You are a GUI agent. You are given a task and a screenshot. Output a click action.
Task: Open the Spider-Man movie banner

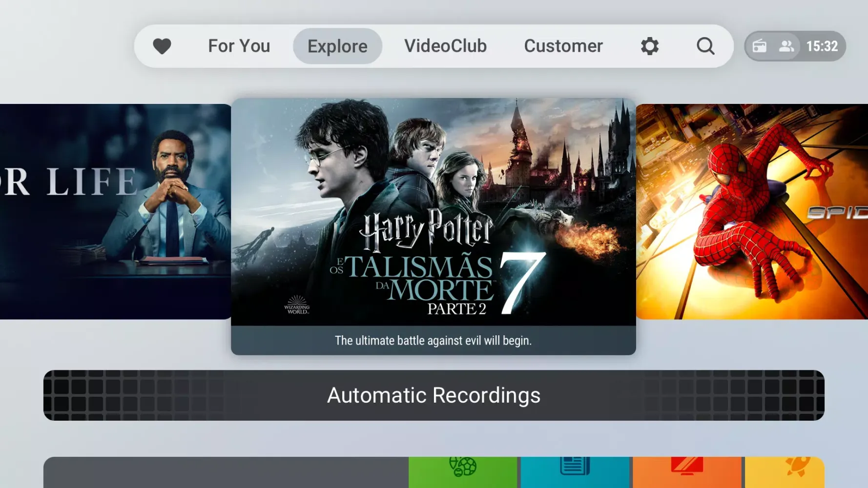[752, 212]
